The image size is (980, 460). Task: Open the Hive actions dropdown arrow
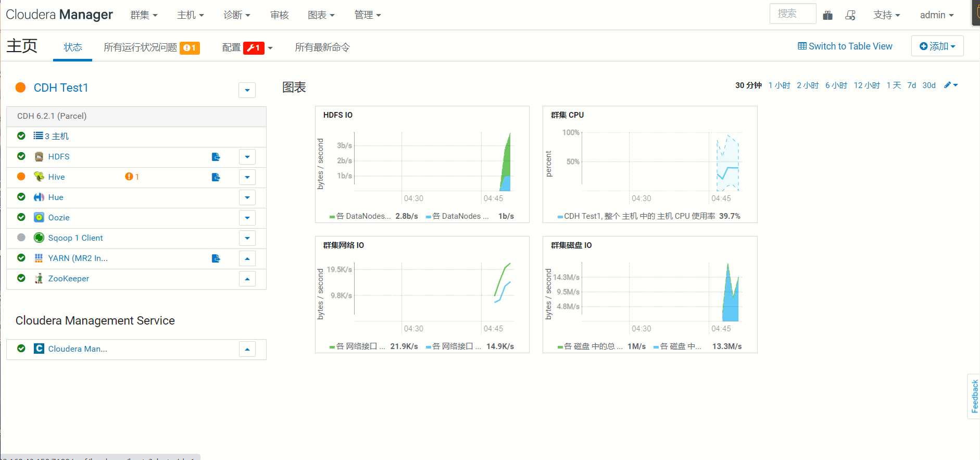pos(247,177)
